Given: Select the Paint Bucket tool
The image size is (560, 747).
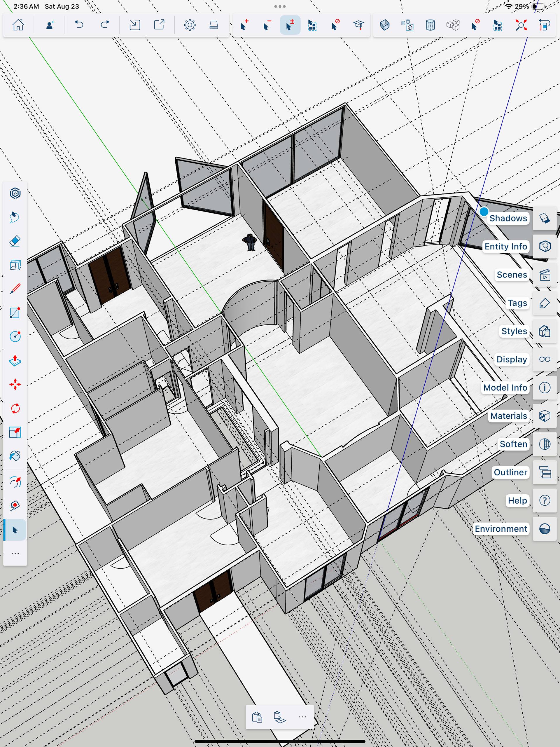Looking at the screenshot, I should tap(15, 456).
